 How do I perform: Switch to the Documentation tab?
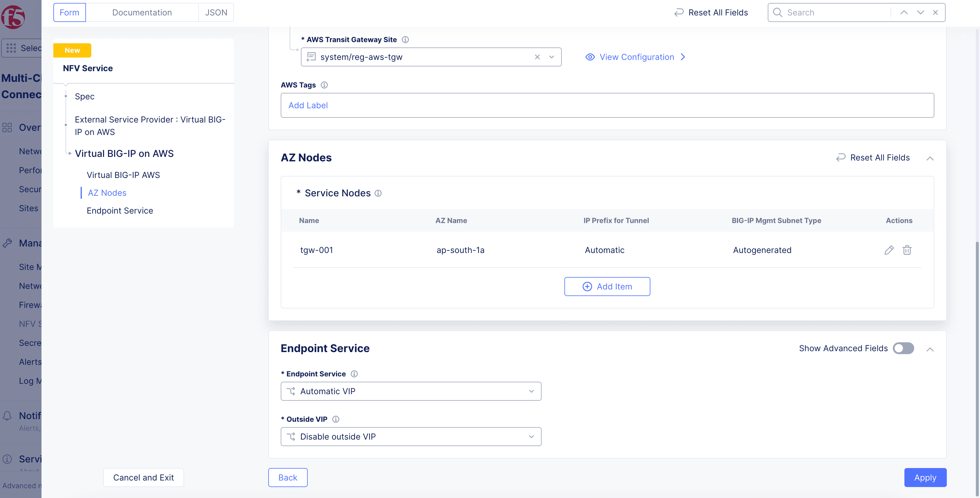(x=142, y=12)
